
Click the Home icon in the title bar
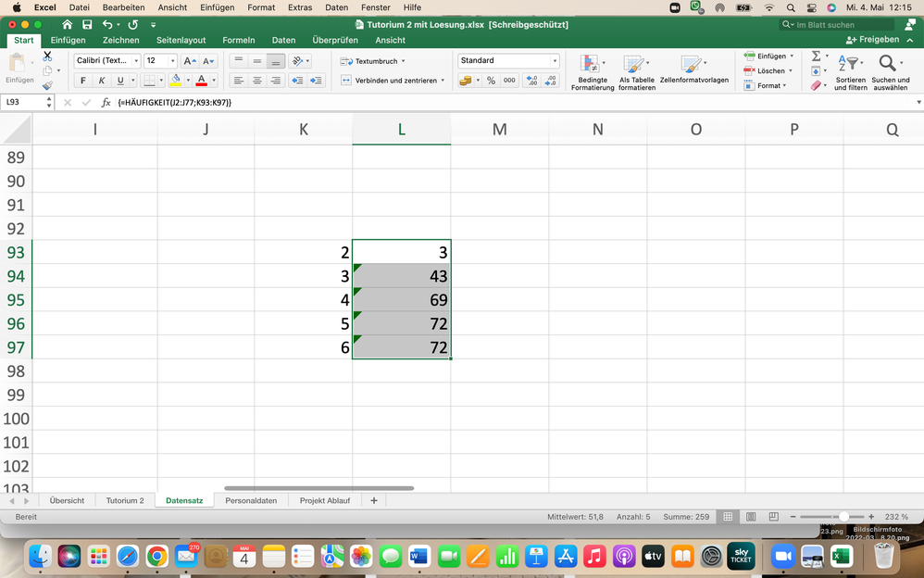tap(68, 24)
